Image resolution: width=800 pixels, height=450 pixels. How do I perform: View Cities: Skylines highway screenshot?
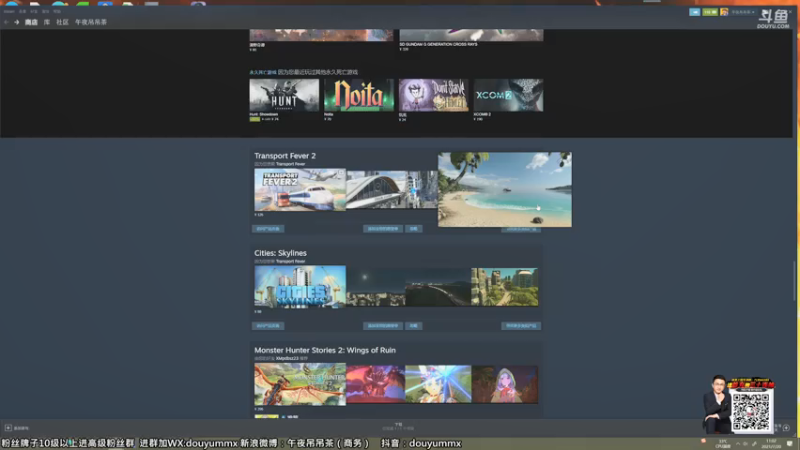point(438,287)
